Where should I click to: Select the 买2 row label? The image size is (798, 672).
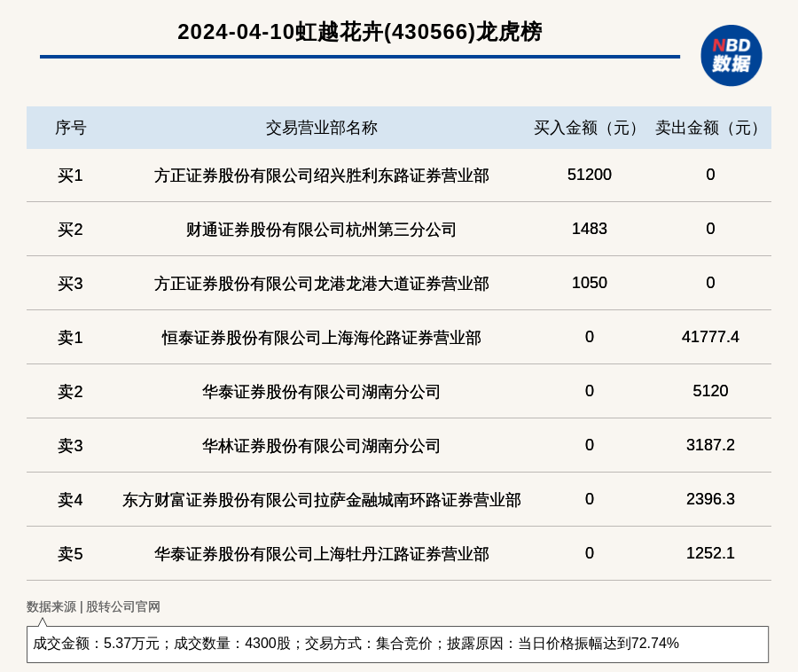pyautogui.click(x=70, y=230)
